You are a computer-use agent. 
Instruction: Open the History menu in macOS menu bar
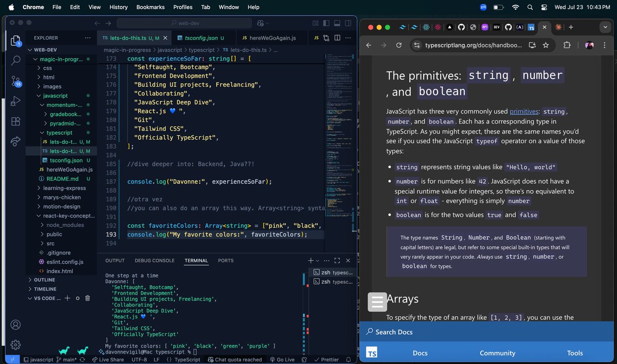click(x=118, y=7)
